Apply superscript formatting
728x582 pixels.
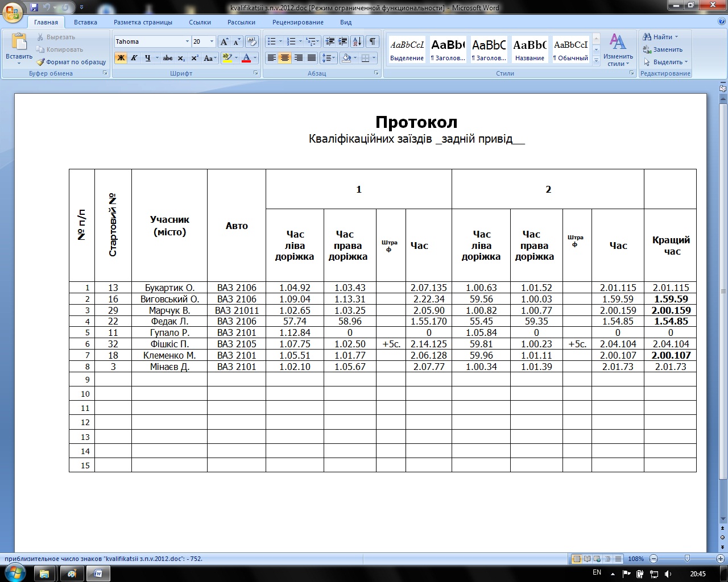[x=195, y=58]
